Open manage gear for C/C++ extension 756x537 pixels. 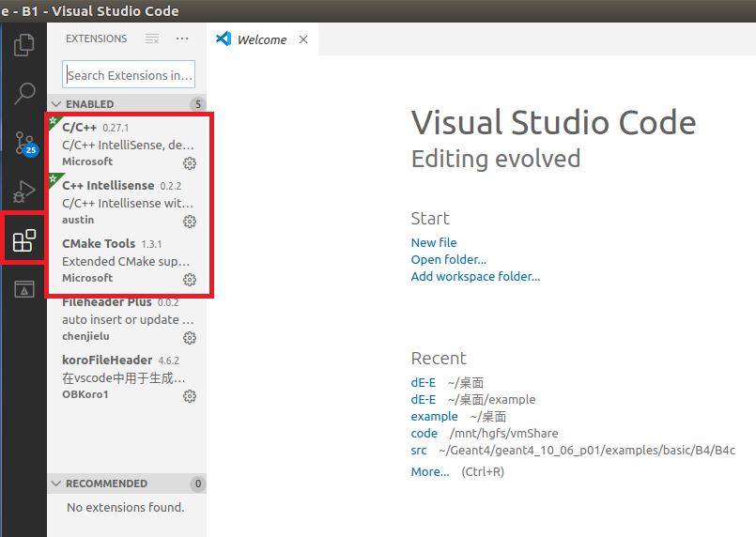click(x=190, y=163)
